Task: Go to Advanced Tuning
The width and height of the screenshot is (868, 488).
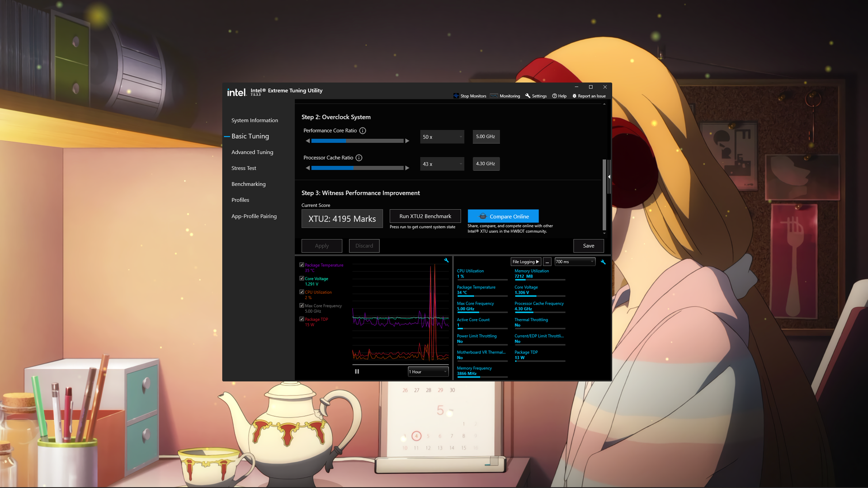Action: pyautogui.click(x=252, y=152)
